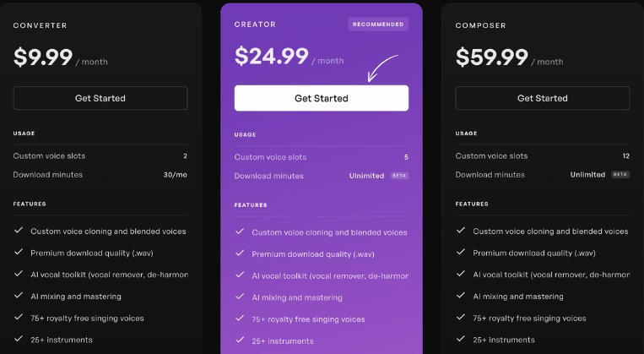644x354 pixels.
Task: Click checkmark beside Composer AI mixing and mastering
Action: click(461, 295)
